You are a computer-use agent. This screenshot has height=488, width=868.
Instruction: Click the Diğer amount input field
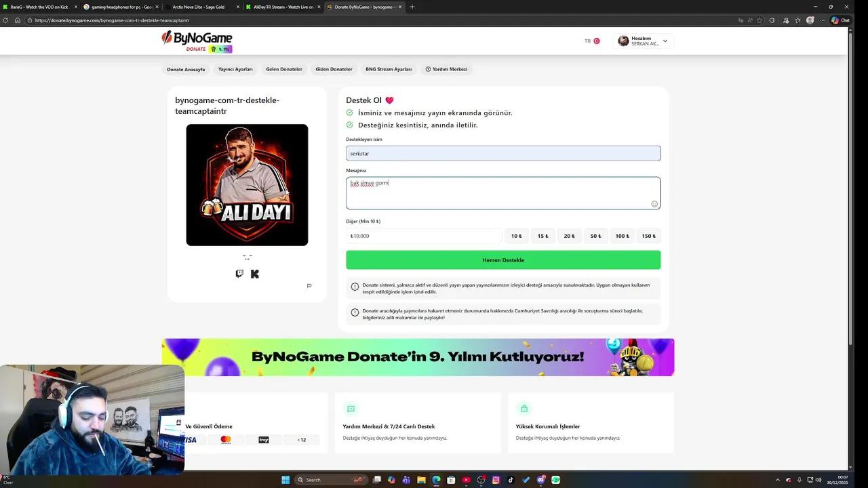coord(424,236)
